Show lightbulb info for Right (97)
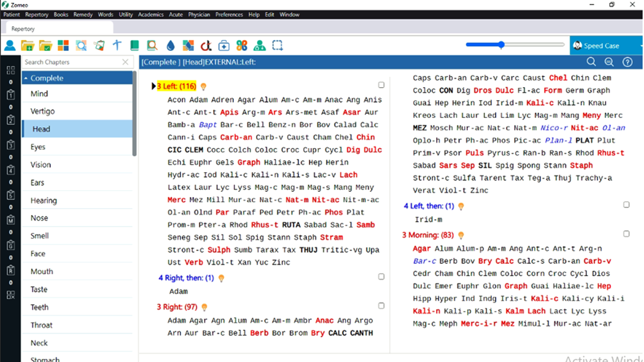644x362 pixels. 204,307
